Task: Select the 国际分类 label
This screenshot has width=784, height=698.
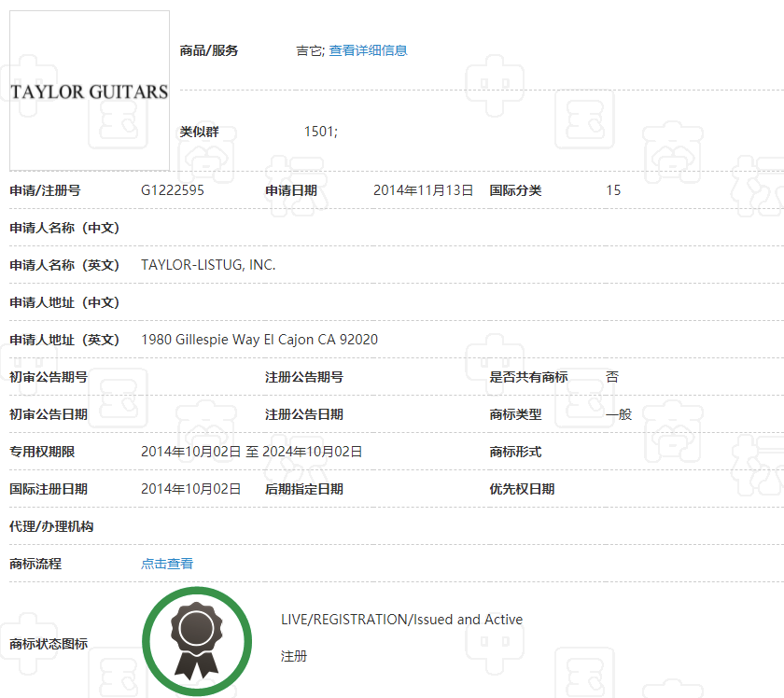Action: pos(515,190)
